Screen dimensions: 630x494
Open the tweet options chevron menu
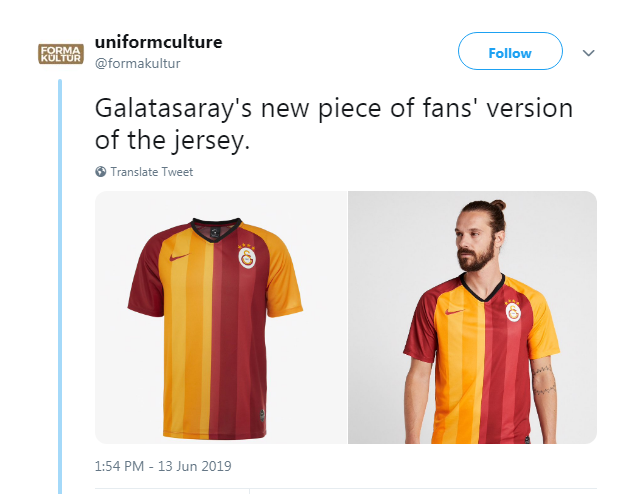[x=588, y=53]
